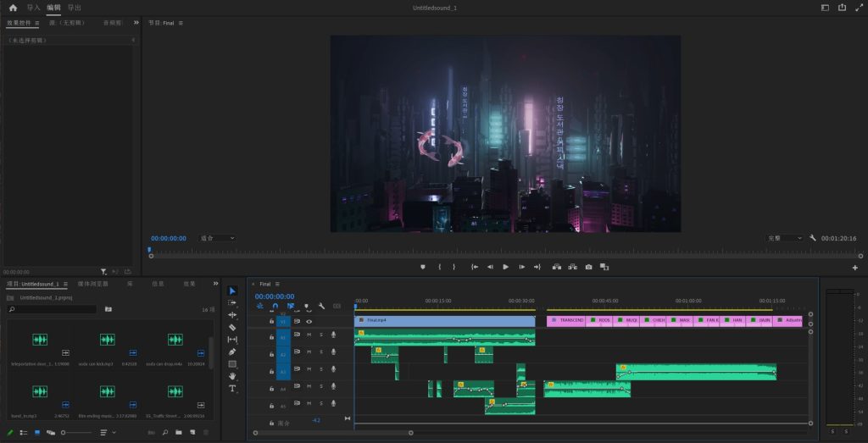This screenshot has width=868, height=443.
Task: Click the New Item button in Project panel
Action: pyautogui.click(x=192, y=433)
